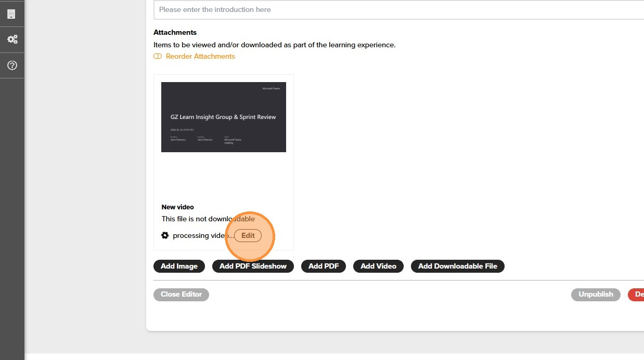Click the red Delete button
Image resolution: width=644 pixels, height=360 pixels.
637,294
